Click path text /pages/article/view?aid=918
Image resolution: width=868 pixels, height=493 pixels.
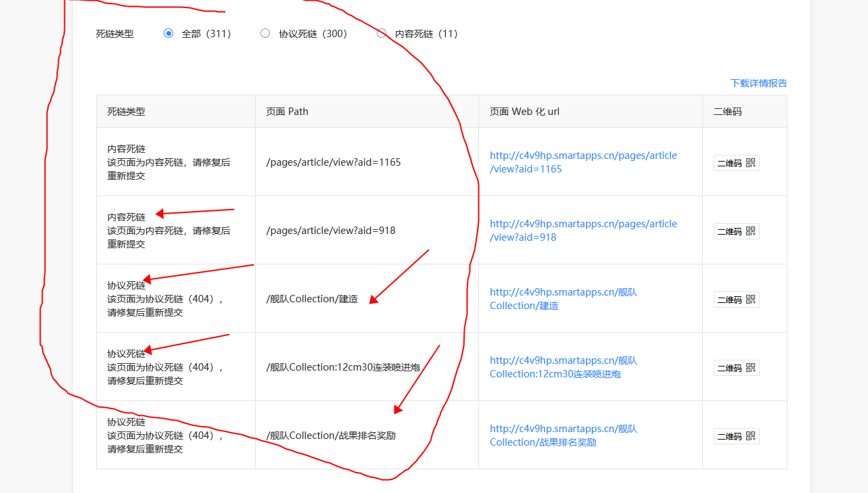331,231
